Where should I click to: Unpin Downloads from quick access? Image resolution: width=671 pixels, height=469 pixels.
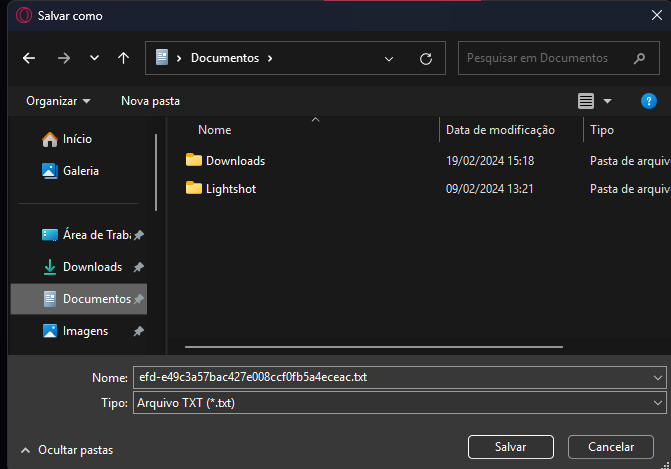[x=138, y=267]
